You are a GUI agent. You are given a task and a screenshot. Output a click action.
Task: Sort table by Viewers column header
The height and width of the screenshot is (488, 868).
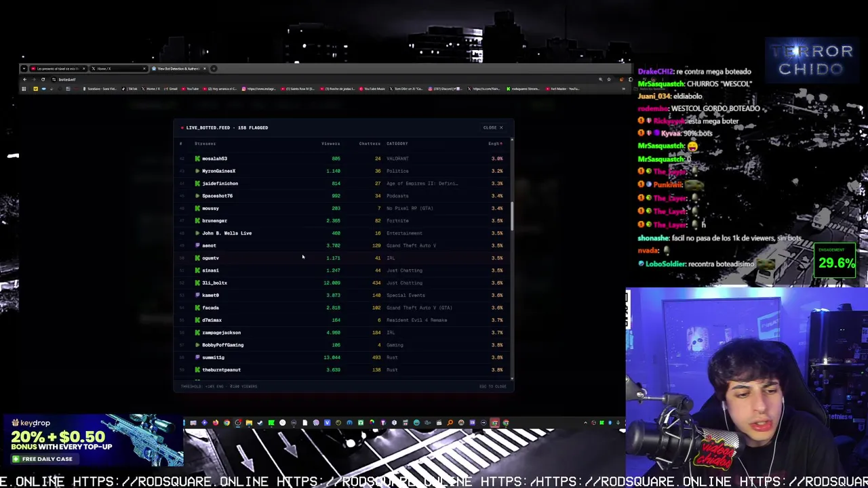click(x=330, y=144)
